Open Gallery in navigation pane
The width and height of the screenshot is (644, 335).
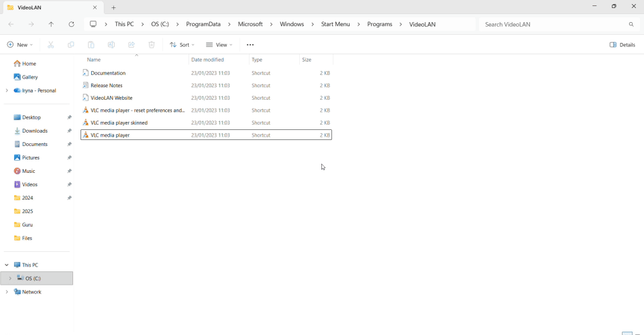tap(25, 76)
